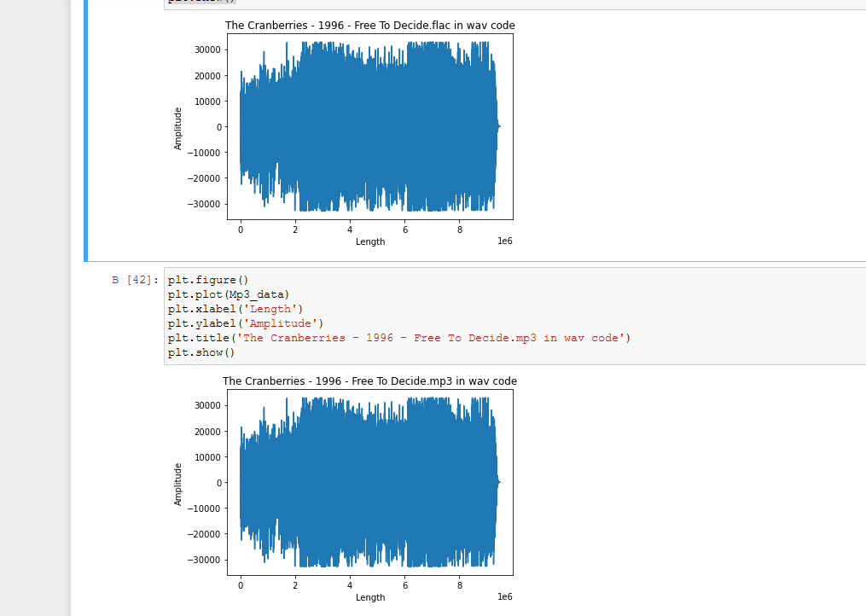
Task: Click the flac waveform plot output
Action: 370,126
